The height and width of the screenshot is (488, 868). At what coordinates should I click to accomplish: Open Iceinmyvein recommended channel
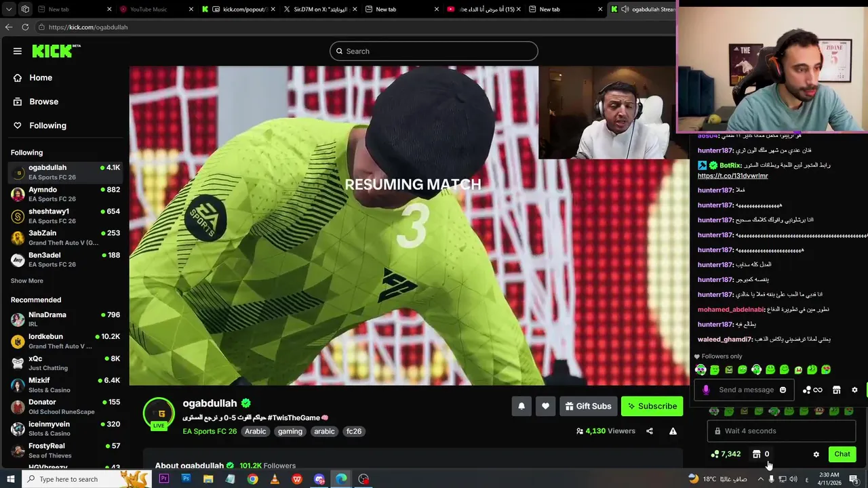[65, 428]
